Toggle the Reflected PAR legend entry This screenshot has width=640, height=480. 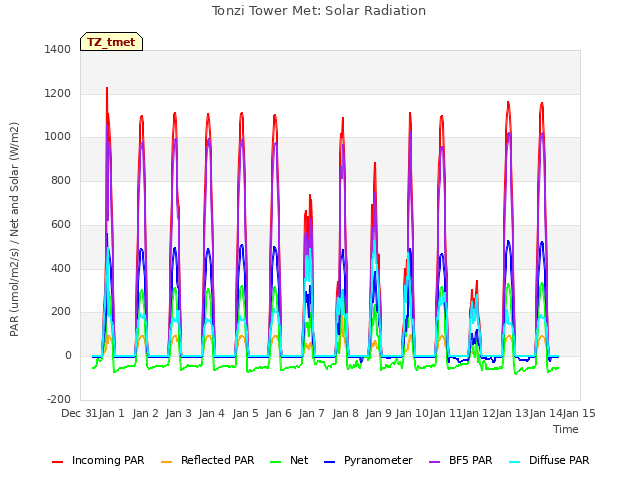point(208,460)
